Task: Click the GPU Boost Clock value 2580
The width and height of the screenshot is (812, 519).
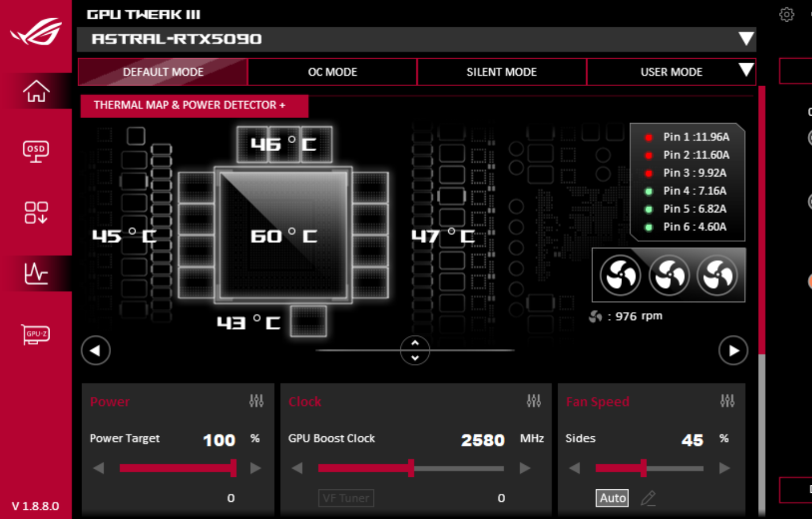Action: click(483, 440)
